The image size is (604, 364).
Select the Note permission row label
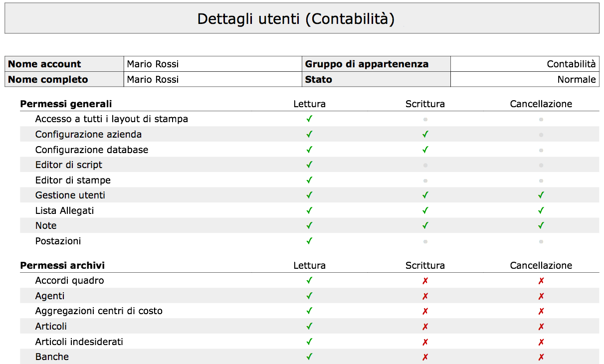click(46, 226)
